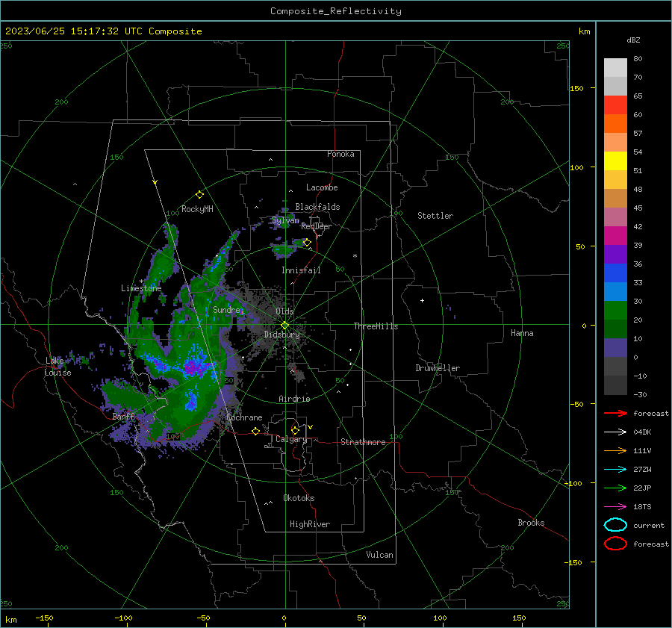Click the 2023/06/25 15:17:32 UTC timestamp

click(73, 31)
